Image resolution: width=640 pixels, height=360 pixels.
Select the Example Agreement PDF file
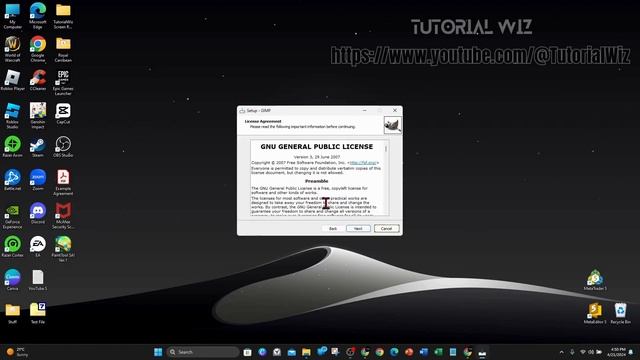click(x=63, y=183)
